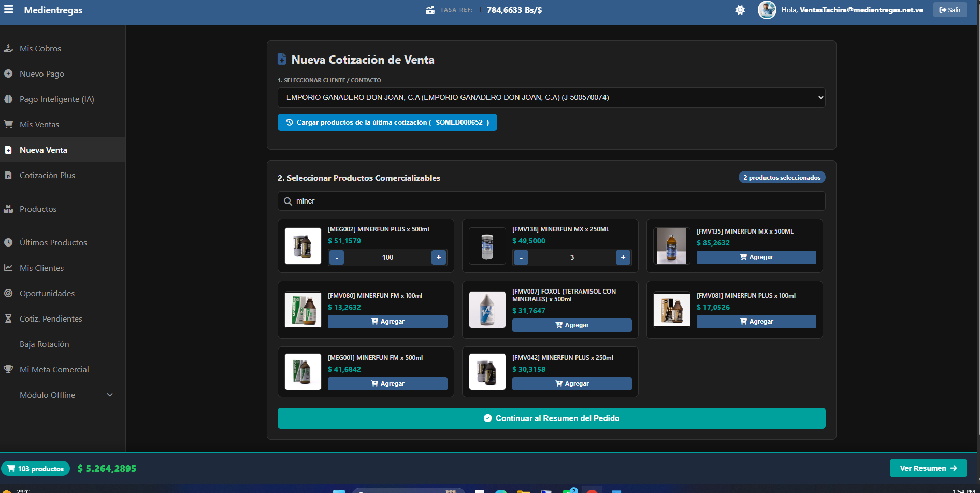Click the magnifier icon in the product search
The height and width of the screenshot is (493, 980).
point(288,201)
